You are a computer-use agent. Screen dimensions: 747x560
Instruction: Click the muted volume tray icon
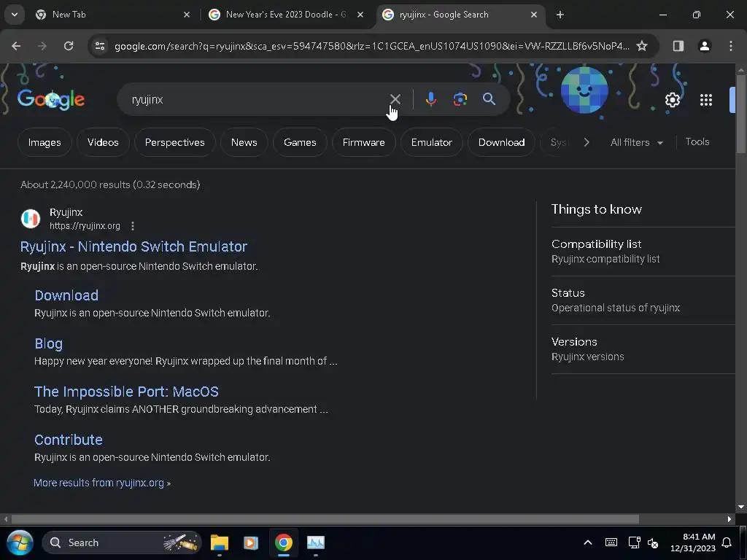click(653, 542)
